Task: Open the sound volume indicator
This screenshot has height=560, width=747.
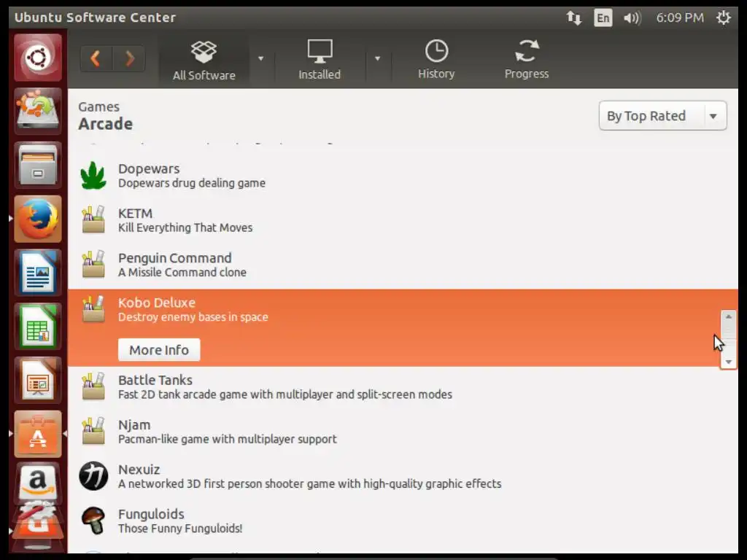Action: click(632, 18)
